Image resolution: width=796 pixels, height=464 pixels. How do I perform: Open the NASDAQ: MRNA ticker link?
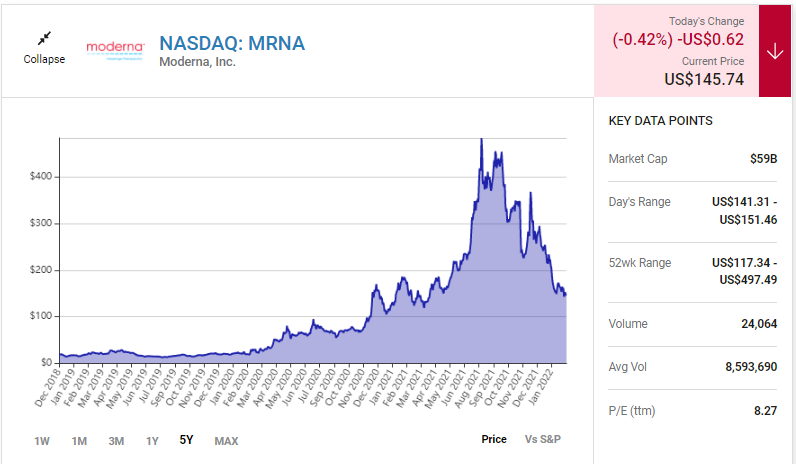pyautogui.click(x=232, y=44)
